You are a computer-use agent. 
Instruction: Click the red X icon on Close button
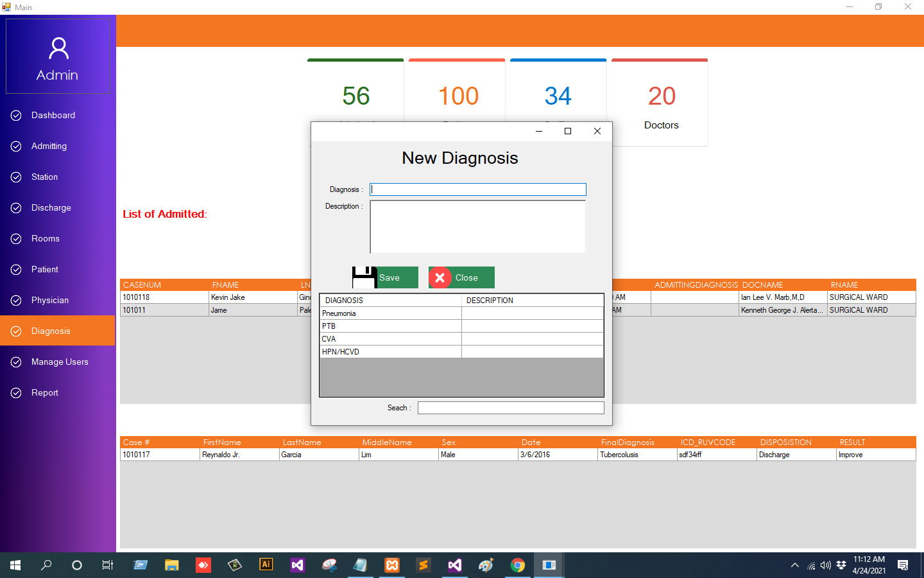440,277
